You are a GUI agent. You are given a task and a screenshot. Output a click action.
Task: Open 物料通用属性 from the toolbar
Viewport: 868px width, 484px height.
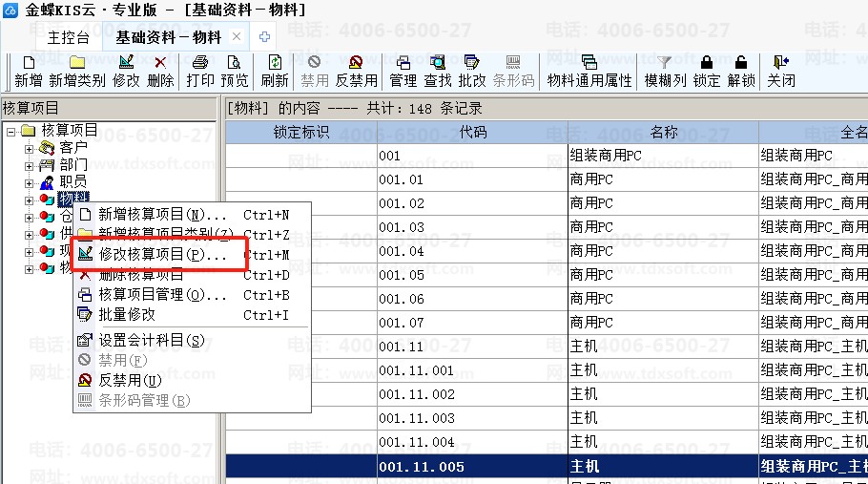[589, 72]
